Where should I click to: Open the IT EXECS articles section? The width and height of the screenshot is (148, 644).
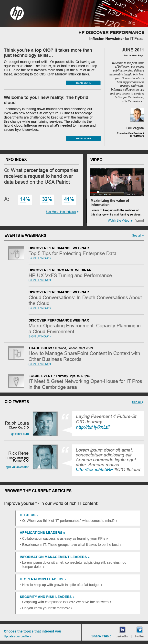coord(29,515)
